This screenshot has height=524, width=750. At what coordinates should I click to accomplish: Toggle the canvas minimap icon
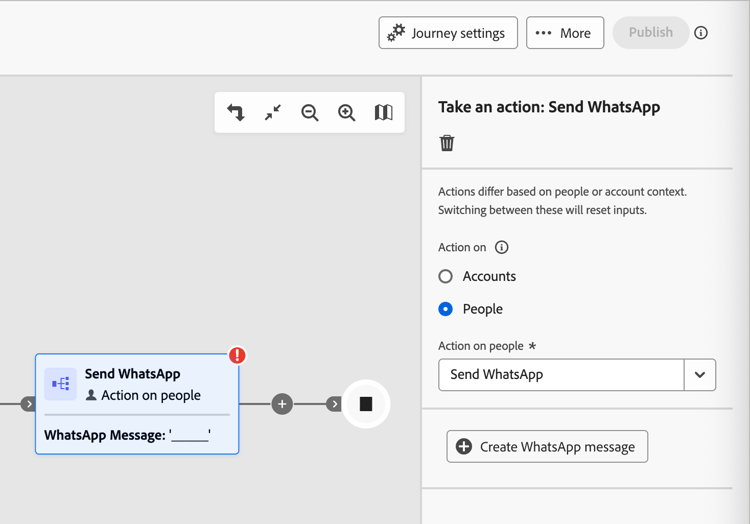tap(383, 113)
